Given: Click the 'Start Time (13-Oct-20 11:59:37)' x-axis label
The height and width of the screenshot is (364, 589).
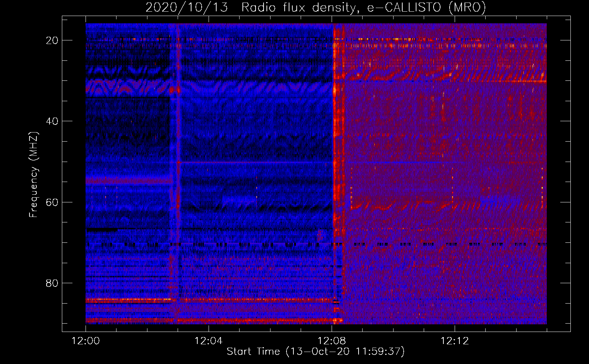Looking at the screenshot, I should (316, 352).
